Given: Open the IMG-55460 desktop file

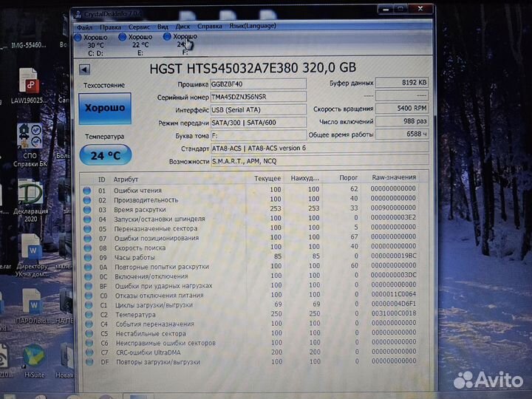Looking at the screenshot, I should click(29, 44).
